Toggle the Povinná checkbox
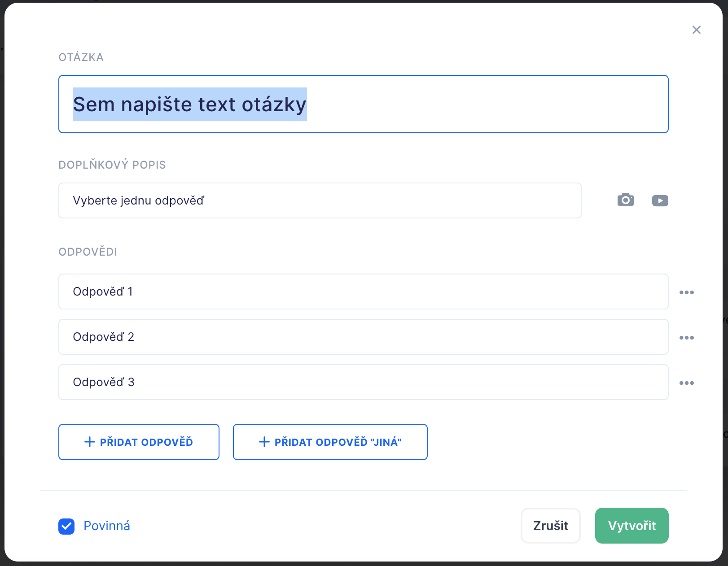The width and height of the screenshot is (728, 566). pos(66,526)
